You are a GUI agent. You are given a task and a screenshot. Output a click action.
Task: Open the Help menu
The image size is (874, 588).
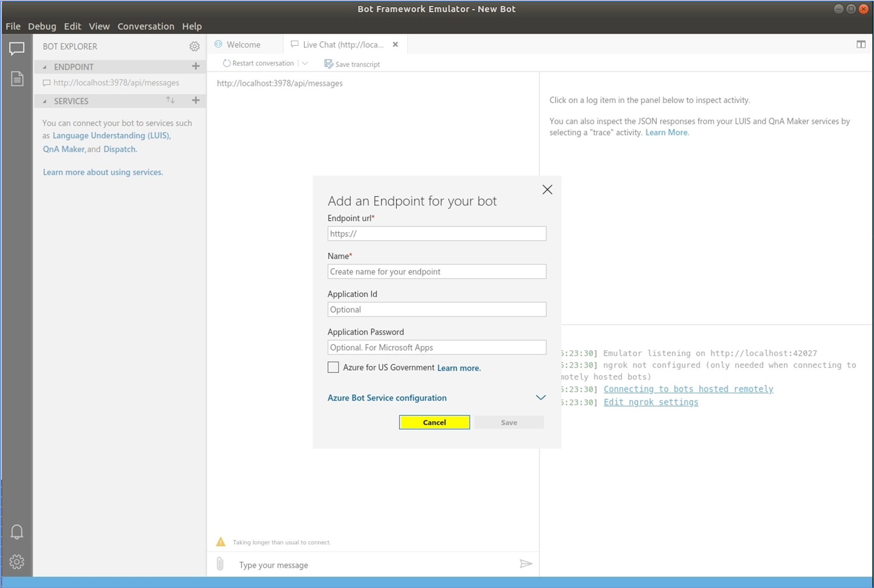click(192, 26)
